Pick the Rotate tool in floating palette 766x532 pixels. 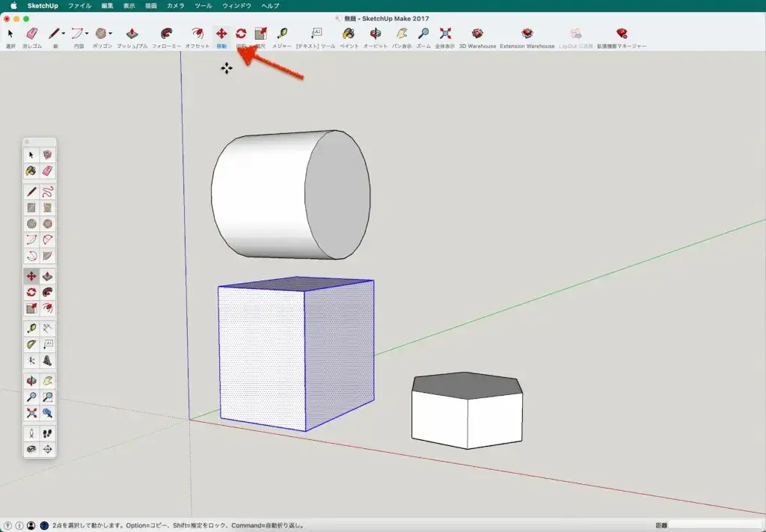[x=31, y=292]
